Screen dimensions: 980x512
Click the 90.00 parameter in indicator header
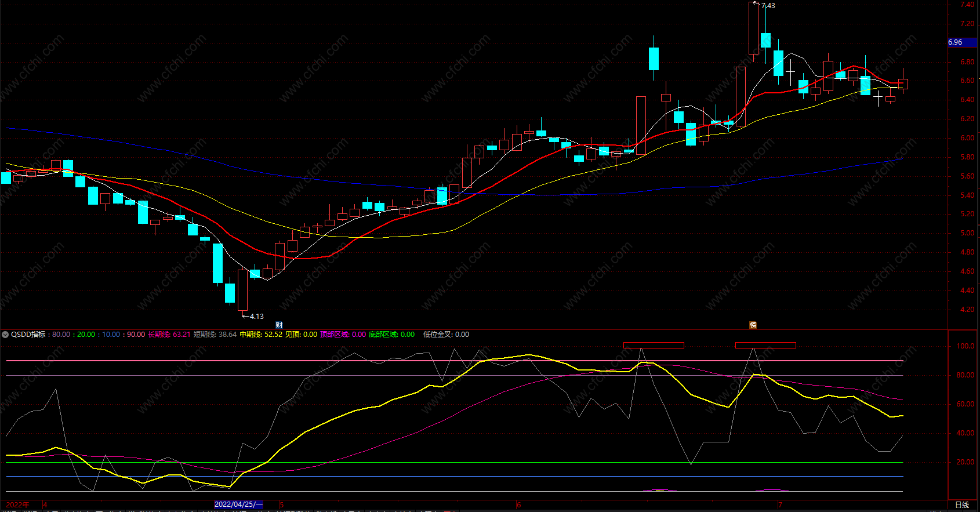[x=136, y=335]
